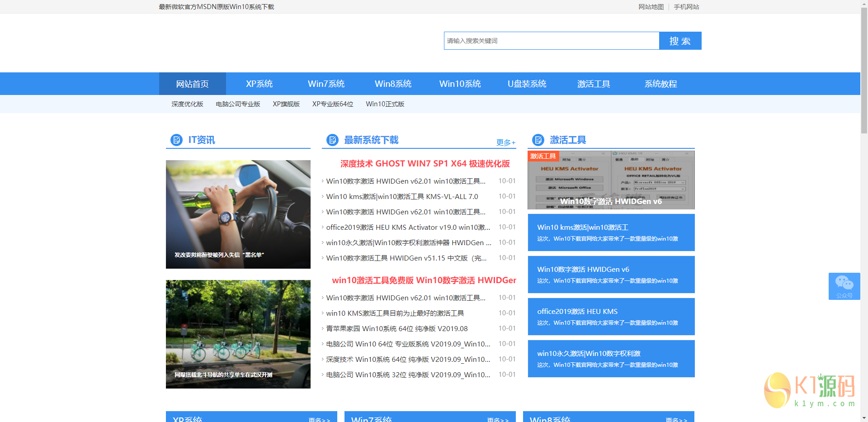
Task: Focus the search keyword input field
Action: pos(551,41)
